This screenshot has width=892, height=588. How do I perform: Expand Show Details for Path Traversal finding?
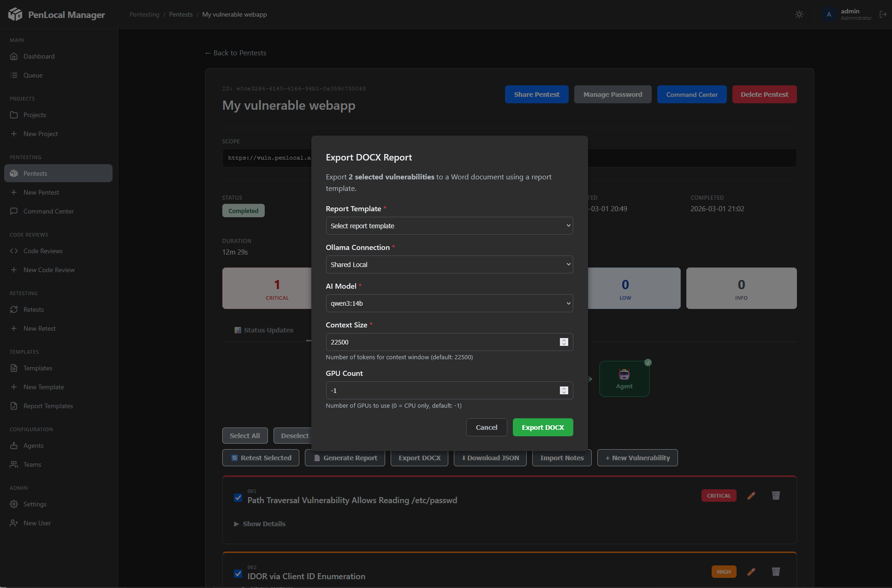point(263,523)
